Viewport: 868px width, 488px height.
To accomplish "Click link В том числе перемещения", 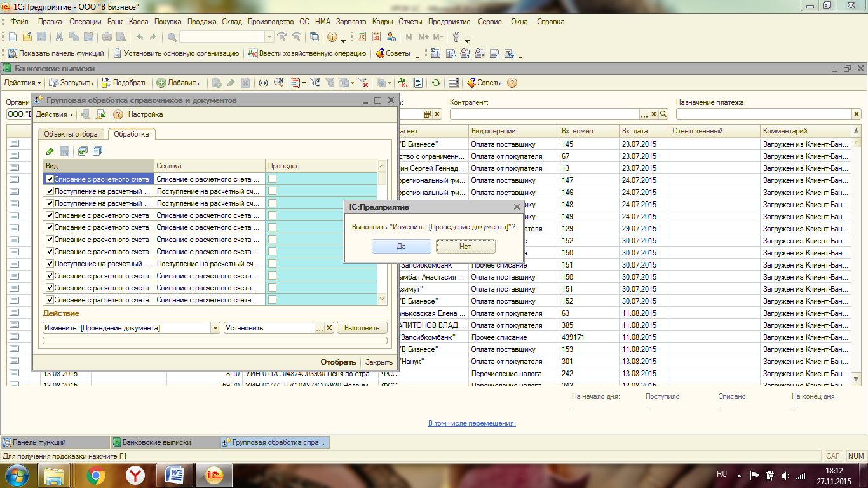I will (x=472, y=423).
